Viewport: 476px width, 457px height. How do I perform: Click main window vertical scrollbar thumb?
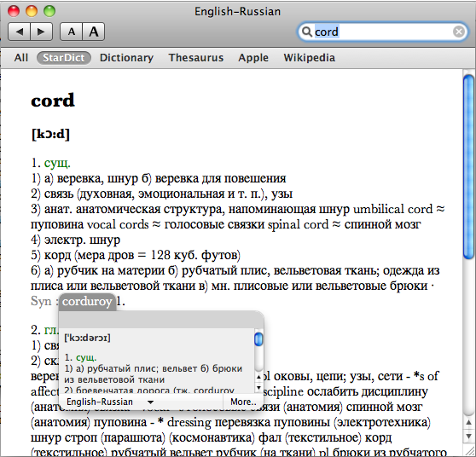pos(469,167)
